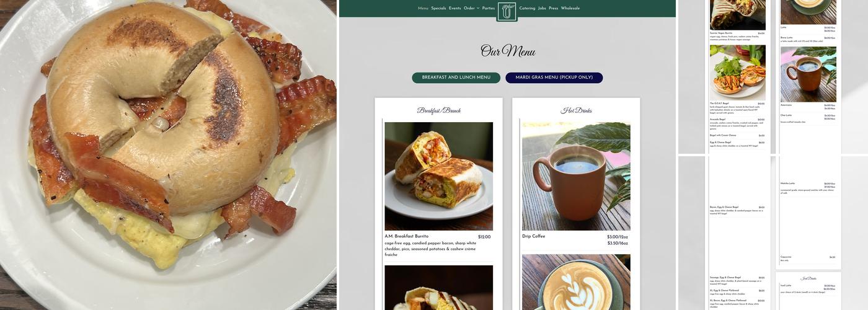
Task: Click the Drip Coffee mug photo
Action: (576, 176)
